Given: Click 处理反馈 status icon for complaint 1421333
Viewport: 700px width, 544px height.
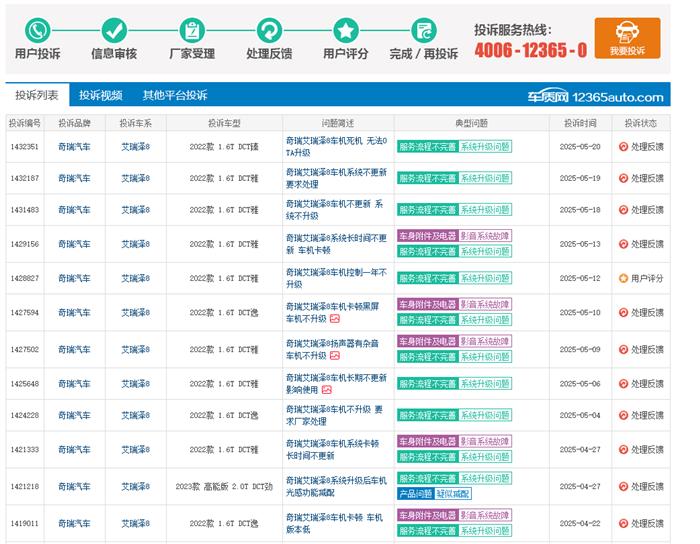Looking at the screenshot, I should pos(623,449).
